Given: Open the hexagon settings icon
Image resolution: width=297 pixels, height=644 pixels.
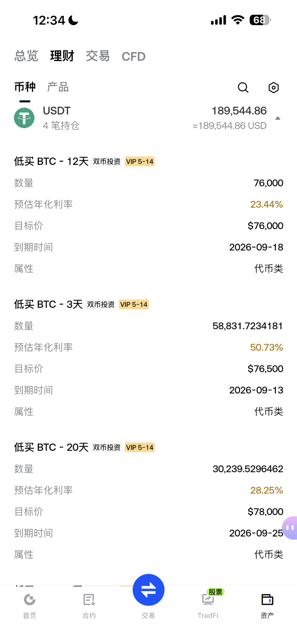Looking at the screenshot, I should click(x=274, y=87).
